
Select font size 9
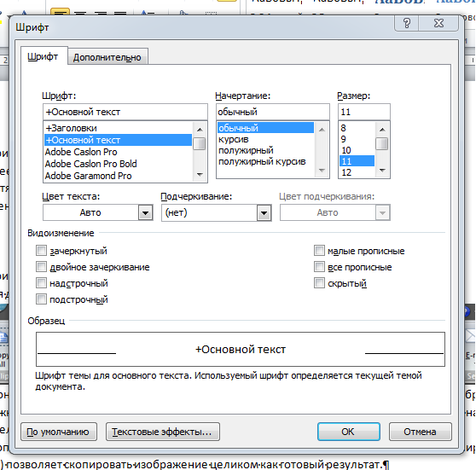pyautogui.click(x=357, y=139)
